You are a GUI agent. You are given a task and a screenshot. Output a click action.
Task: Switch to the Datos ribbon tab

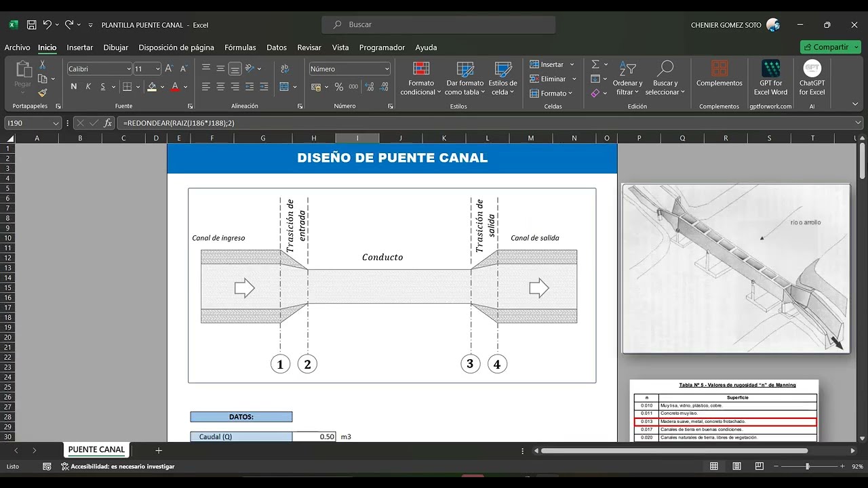click(277, 47)
